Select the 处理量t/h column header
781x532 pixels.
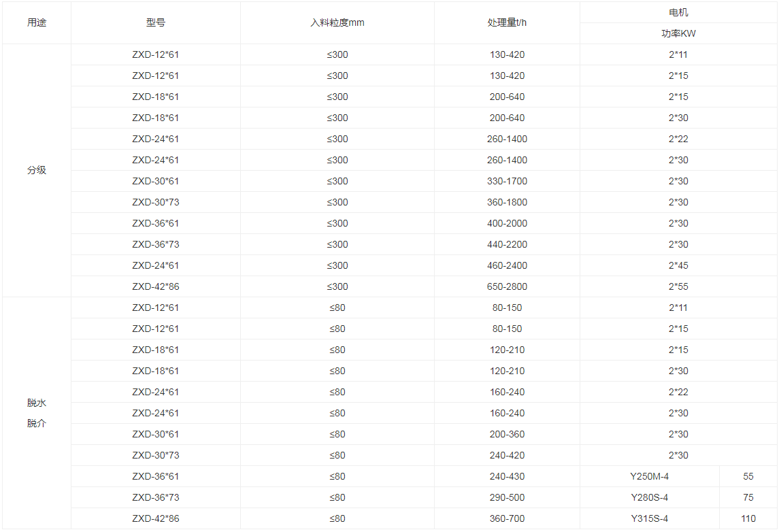[507, 22]
